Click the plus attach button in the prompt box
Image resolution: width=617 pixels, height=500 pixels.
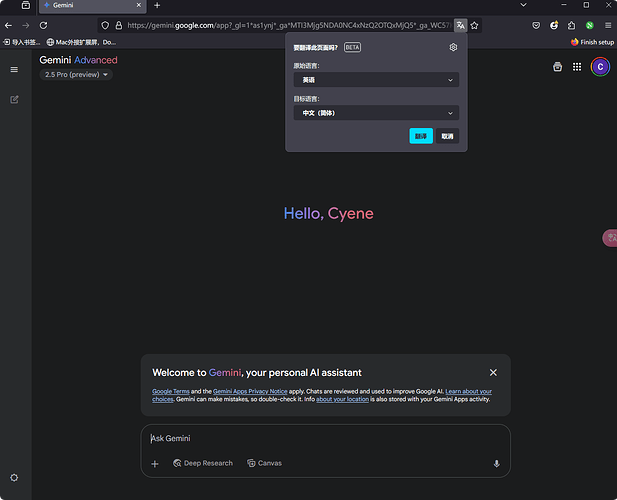point(155,464)
